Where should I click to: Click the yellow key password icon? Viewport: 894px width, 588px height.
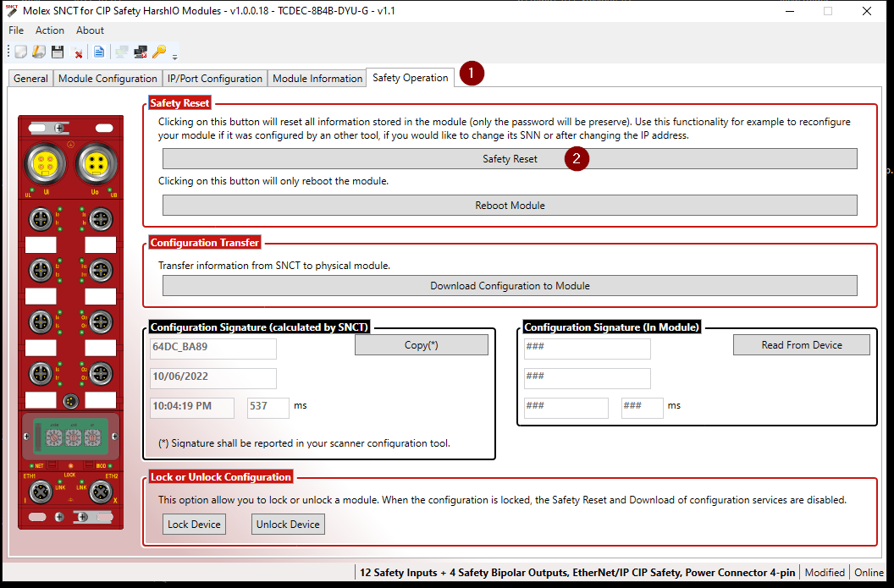[x=159, y=52]
